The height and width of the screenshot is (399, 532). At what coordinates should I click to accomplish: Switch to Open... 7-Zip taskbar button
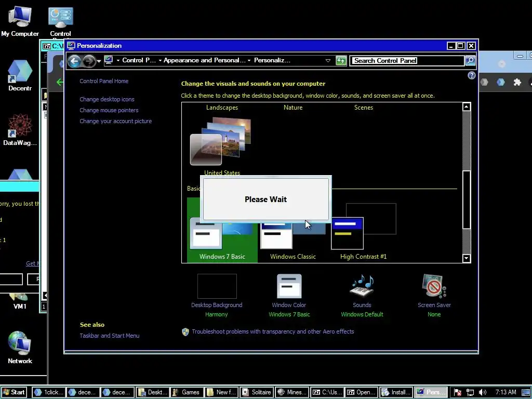[362, 392]
